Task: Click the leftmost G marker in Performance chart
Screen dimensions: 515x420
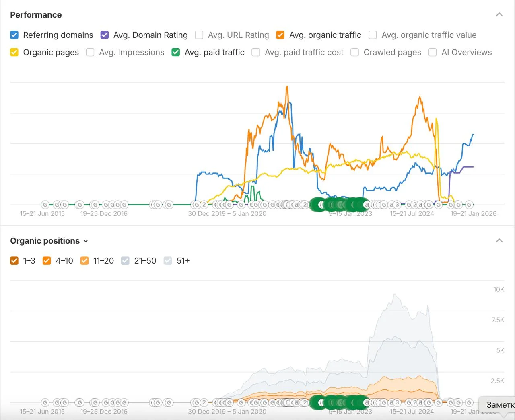Action: coord(45,205)
